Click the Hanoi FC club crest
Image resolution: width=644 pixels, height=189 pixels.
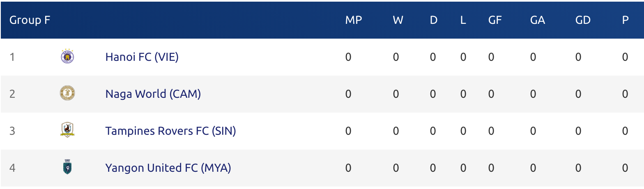coord(67,57)
